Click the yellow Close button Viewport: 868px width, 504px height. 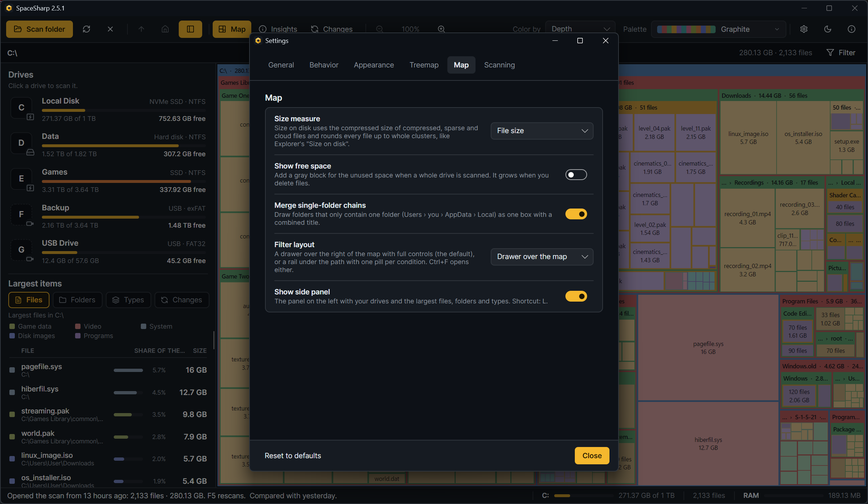pyautogui.click(x=592, y=456)
